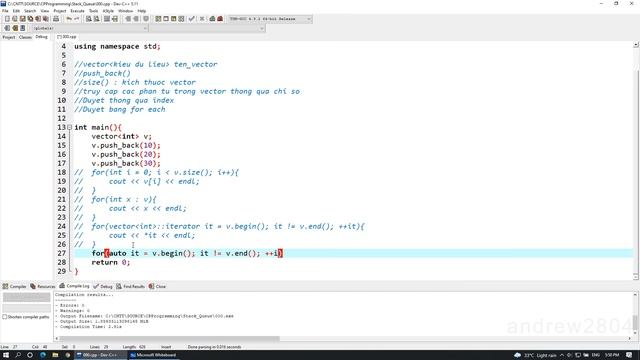Viewport: 640px width, 360px height.
Task: Open the (globals) class dropdown
Action: 90,28
